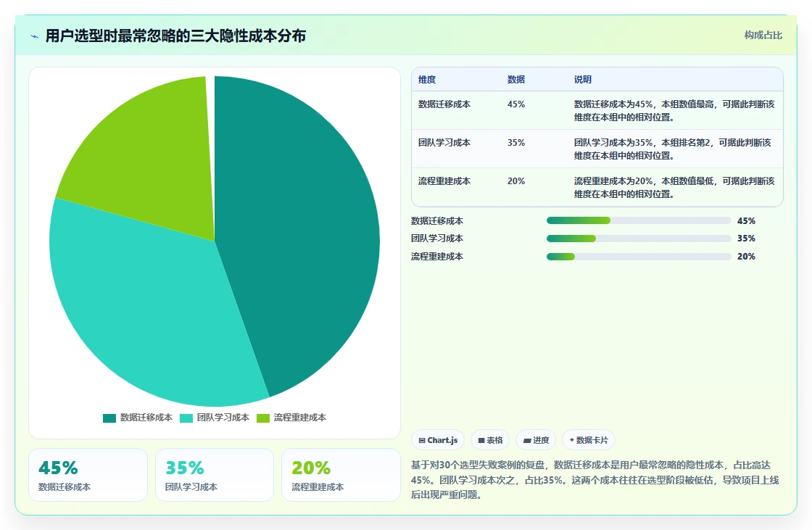The height and width of the screenshot is (530, 812).
Task: Click the 45% 数据迁移成本 stat card
Action: click(x=88, y=475)
